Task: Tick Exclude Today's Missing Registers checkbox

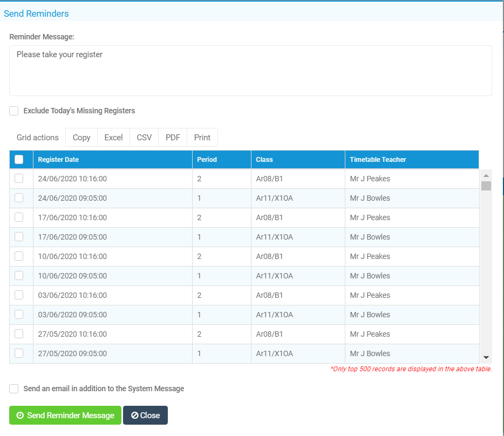Action: [x=14, y=111]
